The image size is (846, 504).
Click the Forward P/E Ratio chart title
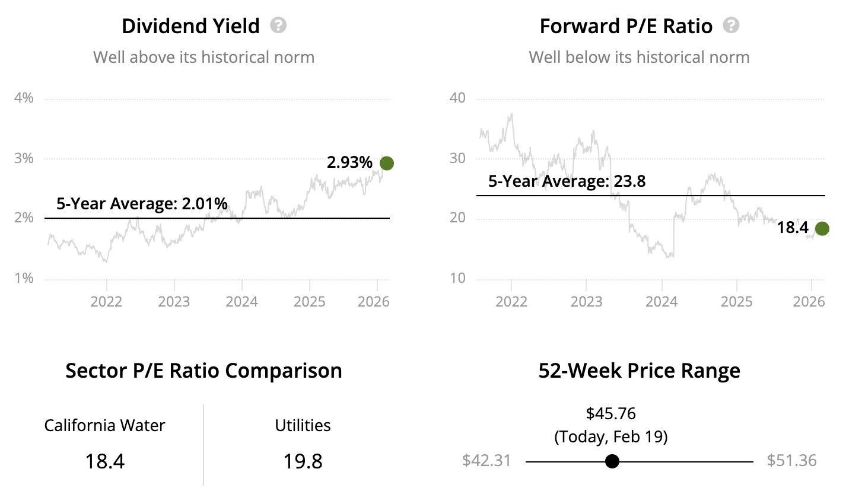626,26
